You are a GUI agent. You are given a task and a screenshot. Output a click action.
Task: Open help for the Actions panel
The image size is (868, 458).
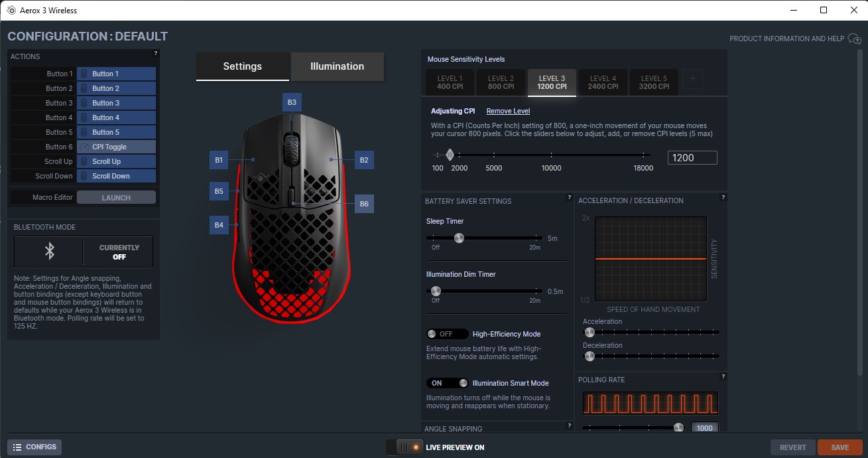(x=156, y=53)
